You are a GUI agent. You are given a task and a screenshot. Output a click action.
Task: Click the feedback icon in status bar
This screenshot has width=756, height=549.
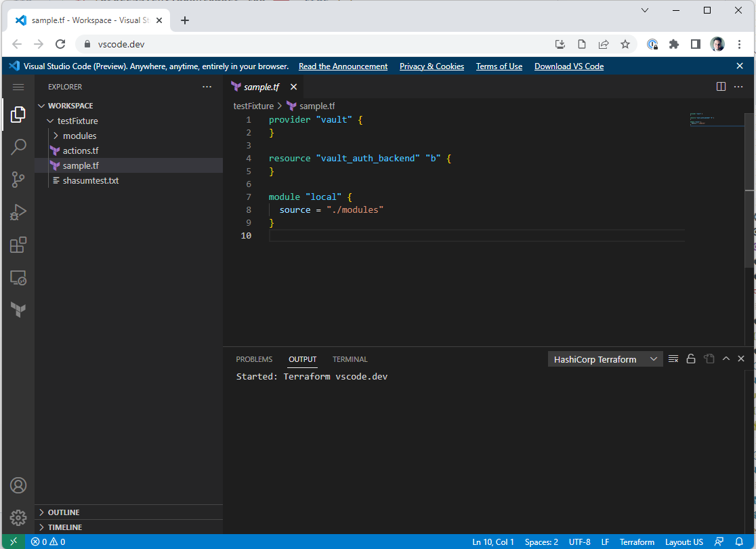pos(719,542)
